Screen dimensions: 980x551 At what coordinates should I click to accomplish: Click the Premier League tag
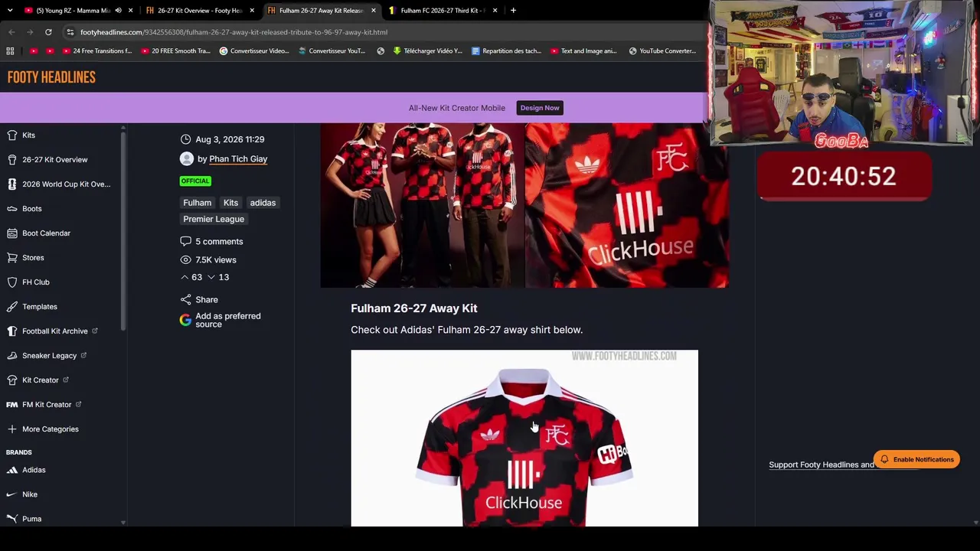tap(214, 220)
